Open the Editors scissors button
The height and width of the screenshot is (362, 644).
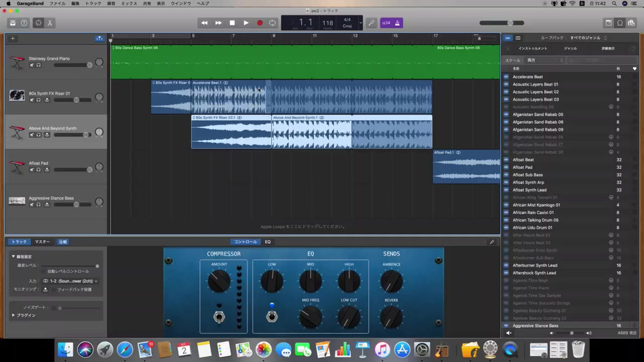(x=50, y=23)
